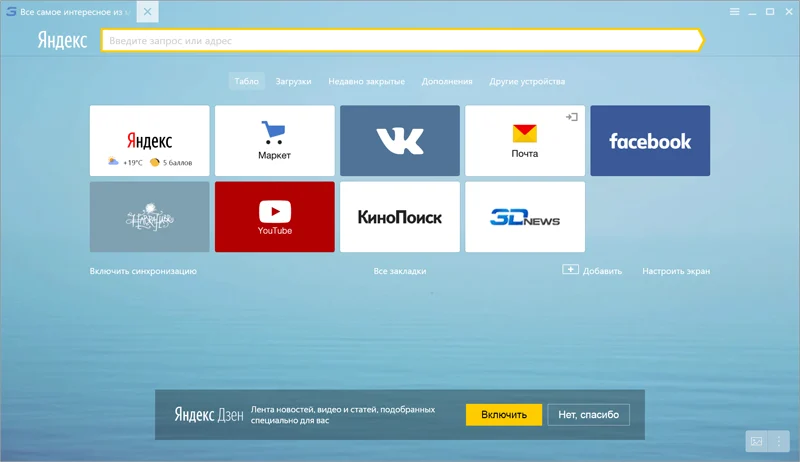Close the current tab with the X icon
Screen dimensions: 800x462
[x=147, y=12]
